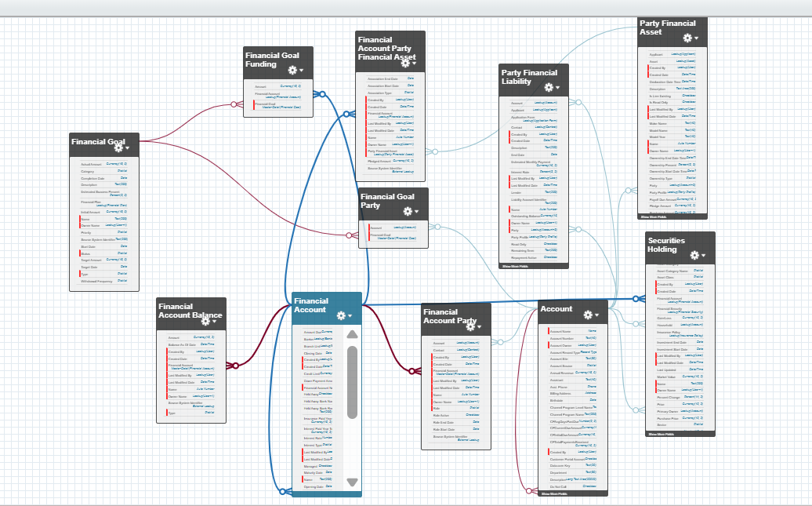This screenshot has width=812, height=506.
Task: Click Do Not Call field in Account
Action: click(573, 487)
